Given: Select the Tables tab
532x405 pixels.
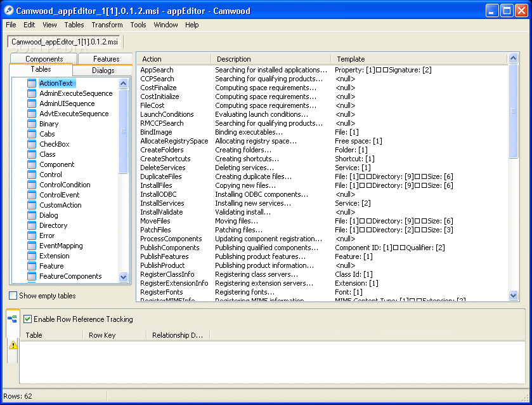Looking at the screenshot, I should (41, 69).
